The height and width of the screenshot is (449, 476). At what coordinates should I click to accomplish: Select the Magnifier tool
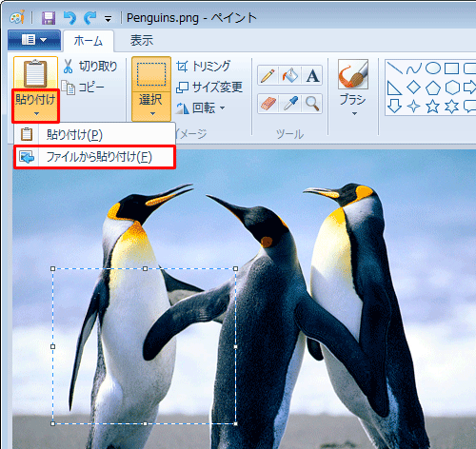312,104
